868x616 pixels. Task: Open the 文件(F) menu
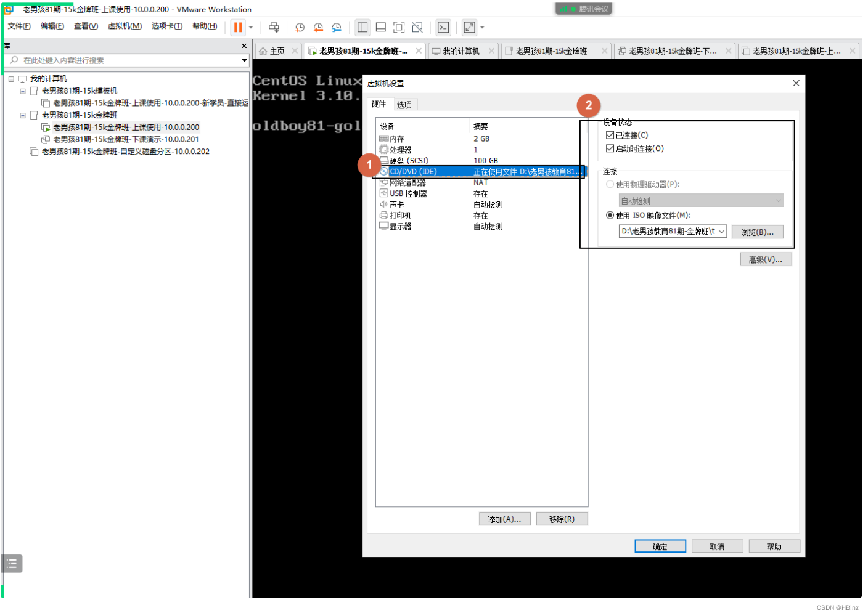click(19, 26)
